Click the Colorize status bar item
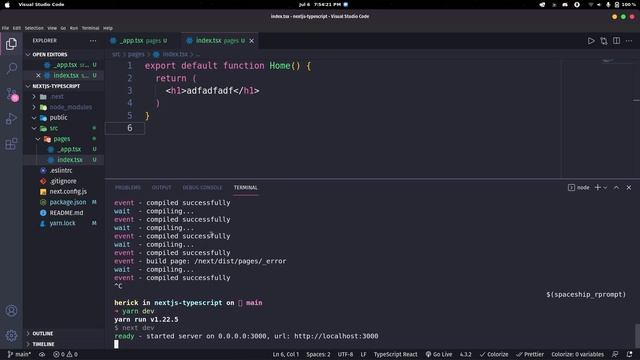Image resolution: width=640 pixels, height=360 pixels. 494,354
